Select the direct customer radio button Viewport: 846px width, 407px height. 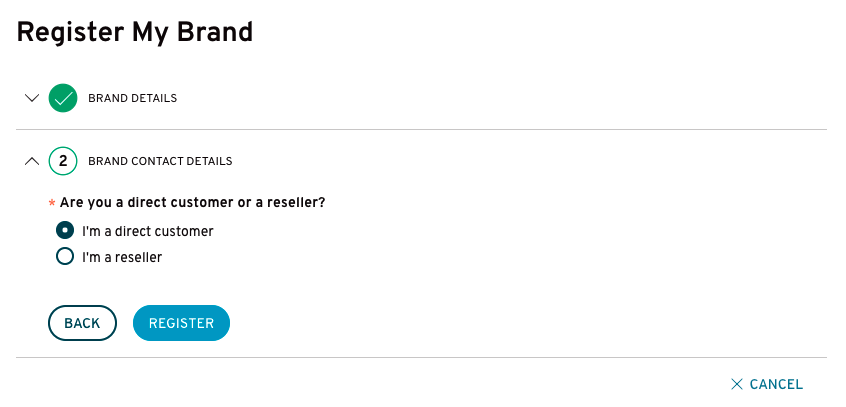(65, 230)
